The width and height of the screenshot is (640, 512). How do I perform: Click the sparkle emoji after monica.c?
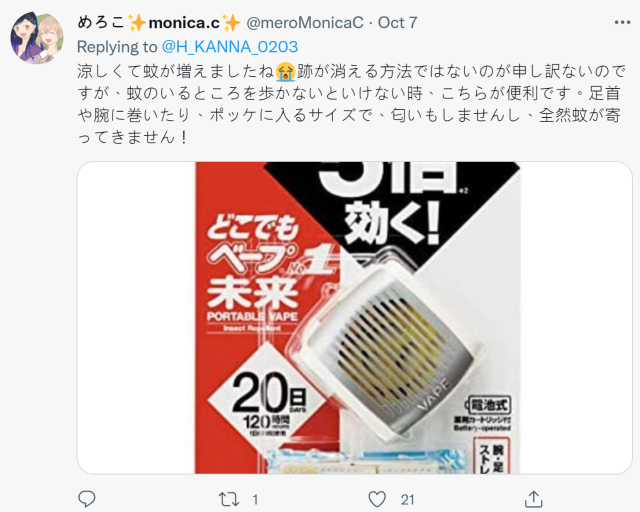click(x=231, y=23)
